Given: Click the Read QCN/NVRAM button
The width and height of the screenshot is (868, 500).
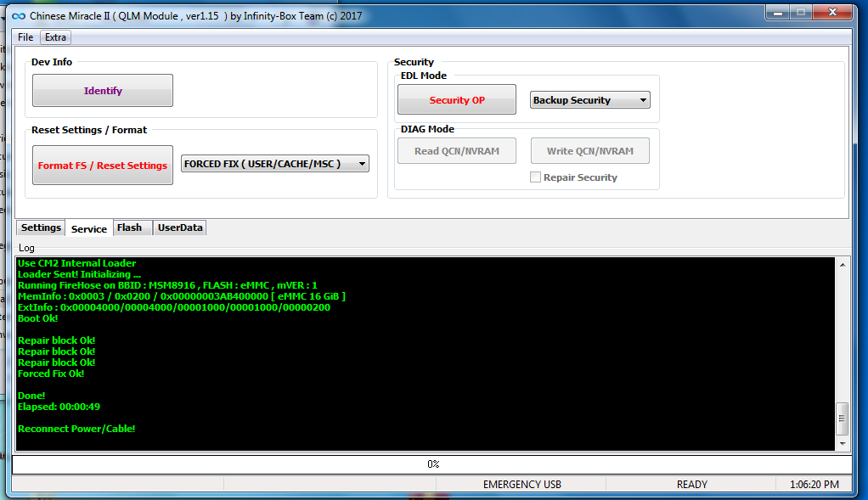Looking at the screenshot, I should (x=457, y=151).
